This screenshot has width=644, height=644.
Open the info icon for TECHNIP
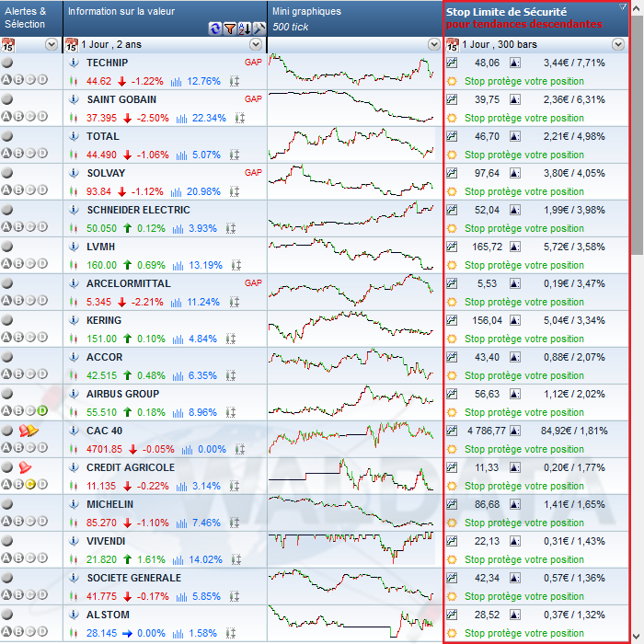coord(74,63)
